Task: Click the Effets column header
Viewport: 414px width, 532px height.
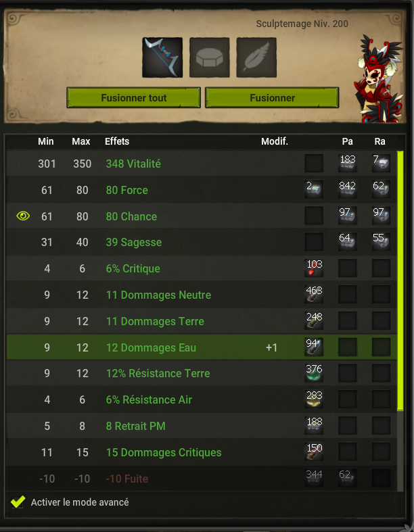Action: [x=117, y=141]
